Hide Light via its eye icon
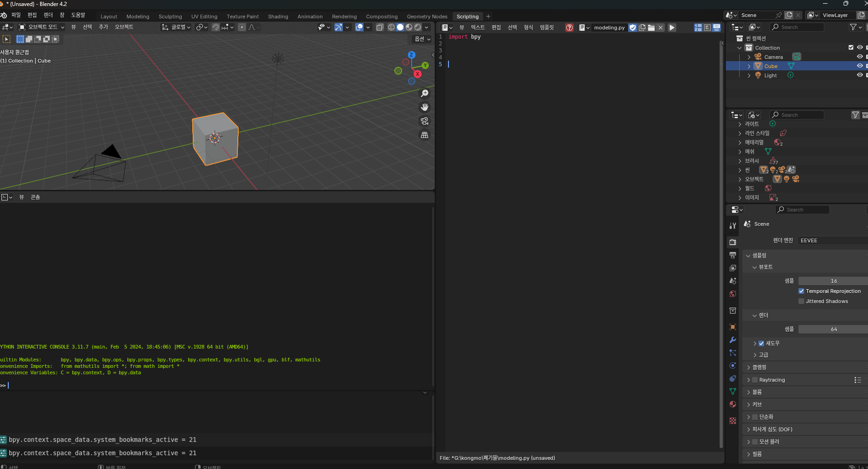This screenshot has width=868, height=469. 860,75
